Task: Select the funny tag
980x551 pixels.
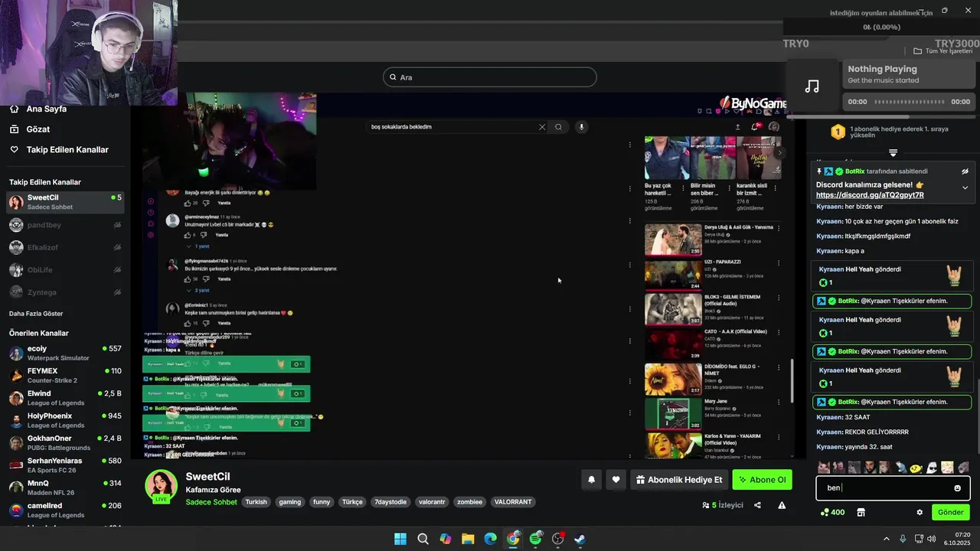Action: pos(322,502)
